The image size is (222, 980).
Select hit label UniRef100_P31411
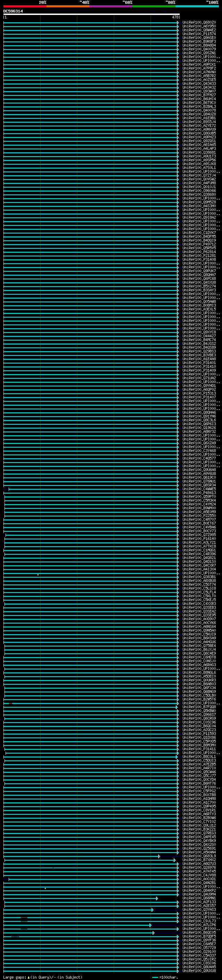(199, 749)
